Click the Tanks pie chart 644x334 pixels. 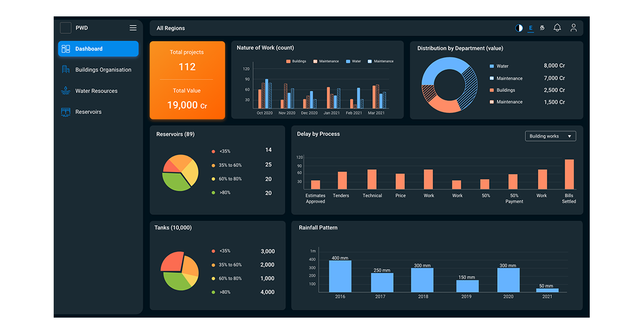180,271
